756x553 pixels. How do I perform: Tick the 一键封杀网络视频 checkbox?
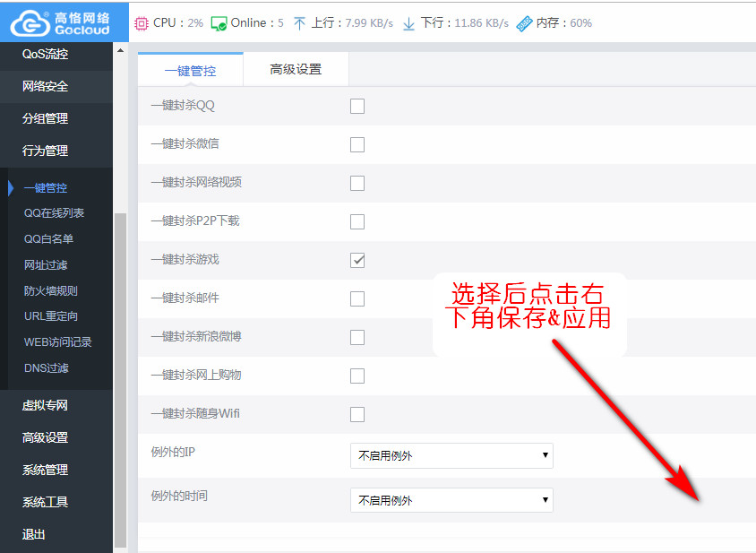coord(357,184)
